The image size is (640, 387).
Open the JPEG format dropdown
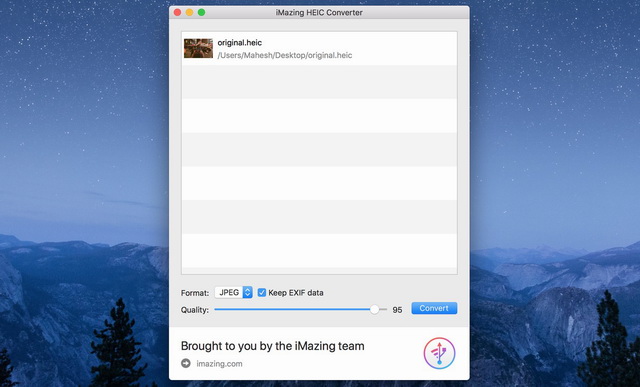233,292
